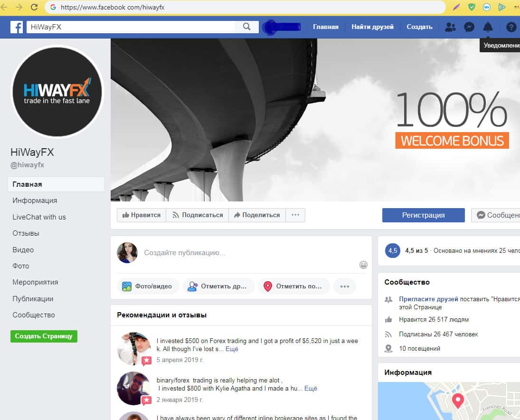This screenshot has width=520, height=420.
Task: Click the search magnifier icon
Action: pos(246,27)
